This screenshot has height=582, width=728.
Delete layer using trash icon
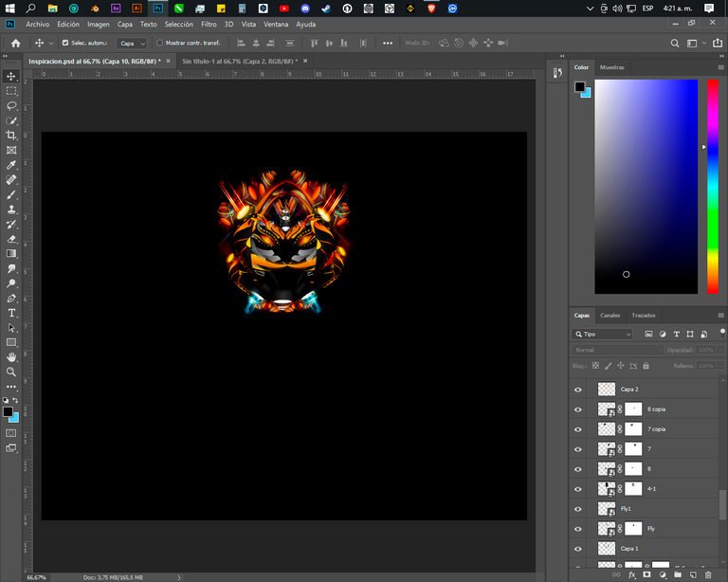pos(708,574)
